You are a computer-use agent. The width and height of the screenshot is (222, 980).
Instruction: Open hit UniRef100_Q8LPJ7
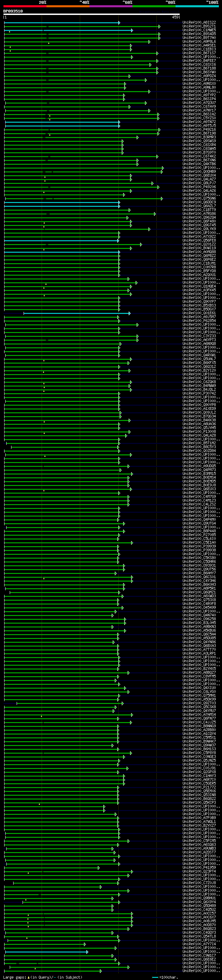(x=199, y=183)
